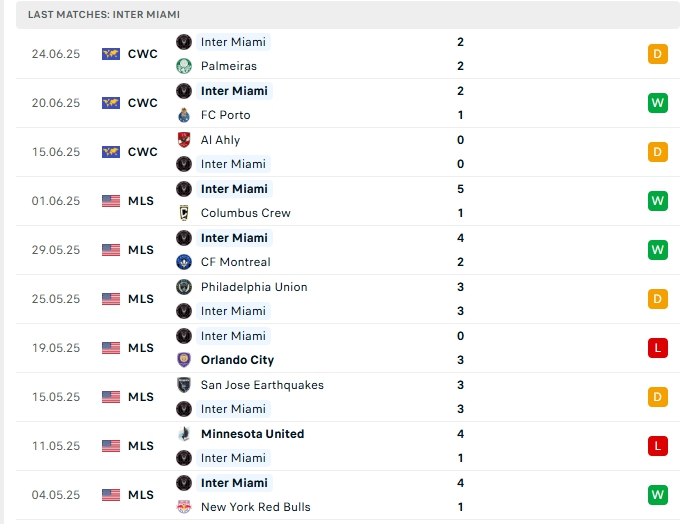Open the Orlando City team link
Viewport: 691px width, 524px height.
pos(237,360)
